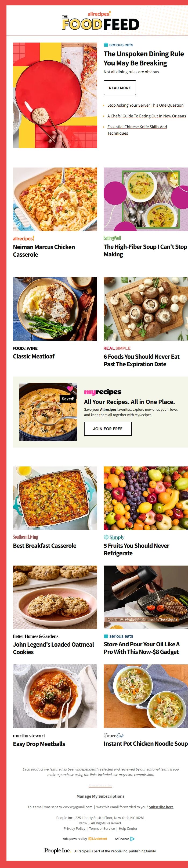
Task: Open Stop Asking Your Server This One Question
Action: 145,105
